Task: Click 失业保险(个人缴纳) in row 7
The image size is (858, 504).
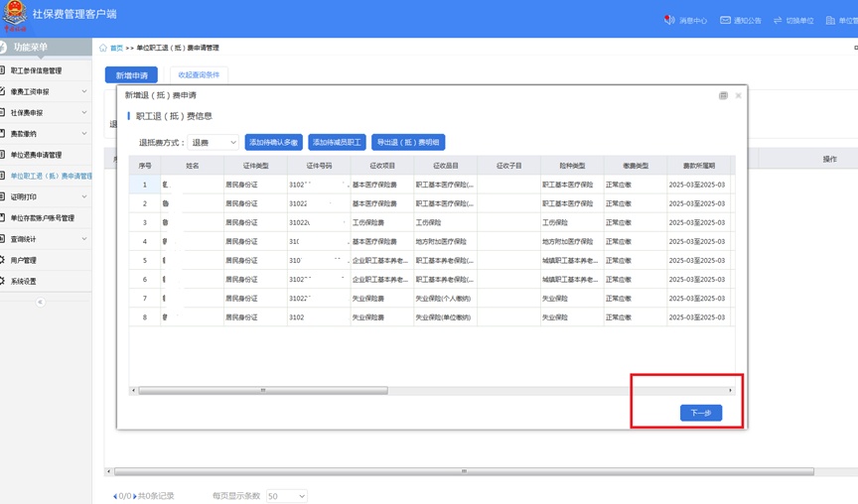Action: [x=443, y=299]
